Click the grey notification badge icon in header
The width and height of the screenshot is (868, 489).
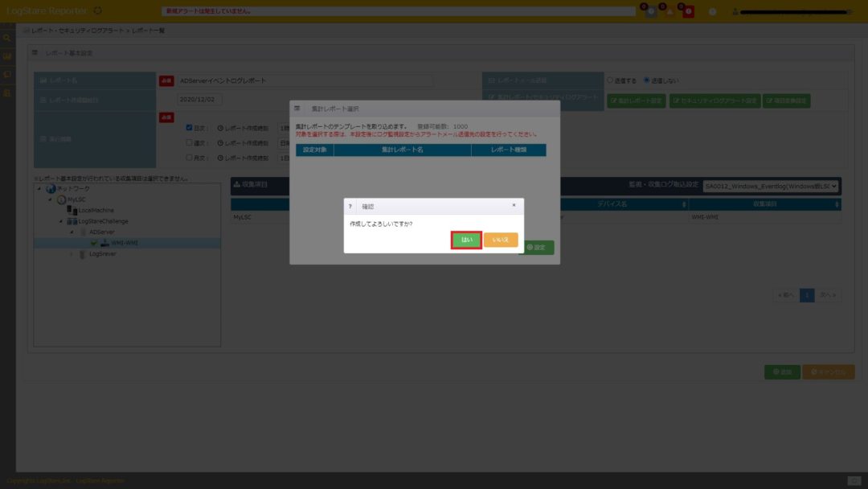pyautogui.click(x=651, y=11)
